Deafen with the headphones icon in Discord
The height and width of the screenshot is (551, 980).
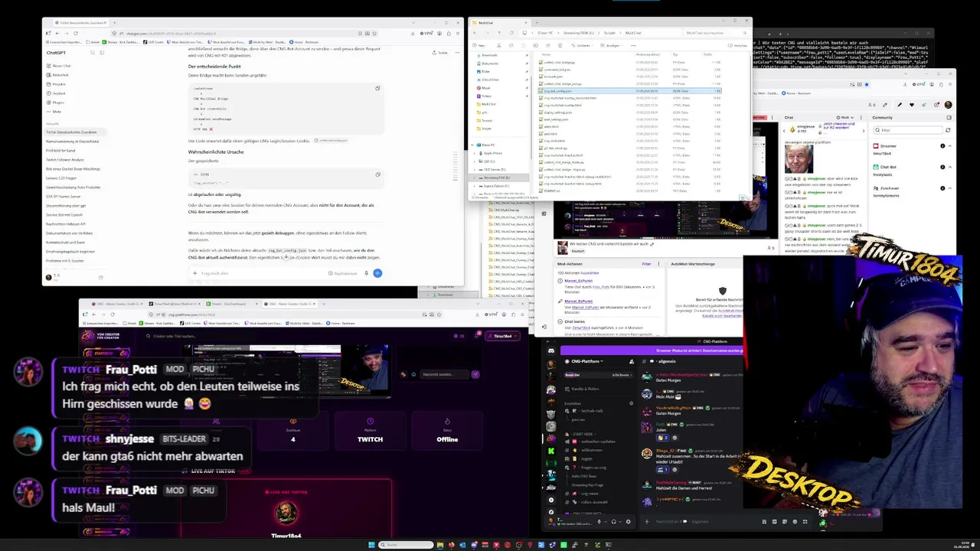[615, 522]
